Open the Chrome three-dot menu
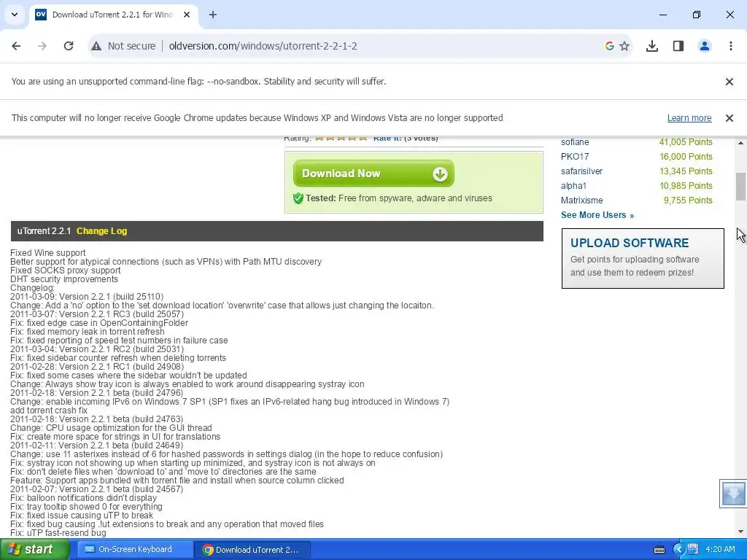 pyautogui.click(x=731, y=46)
